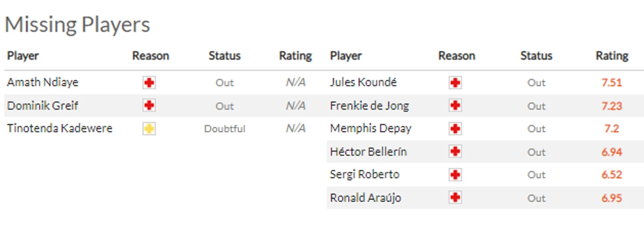644x227 pixels.
Task: Click the red injury icon for Amath Ndiaye
Action: [x=149, y=83]
